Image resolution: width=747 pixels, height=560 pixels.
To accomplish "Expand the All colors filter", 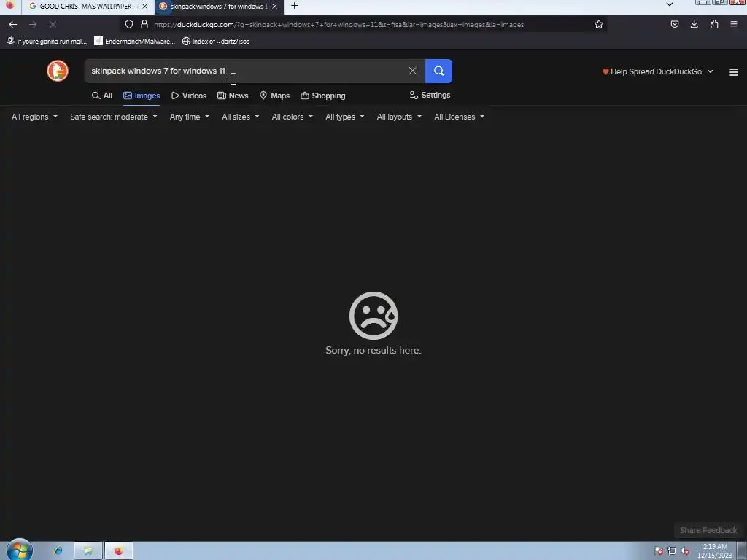I will (292, 117).
